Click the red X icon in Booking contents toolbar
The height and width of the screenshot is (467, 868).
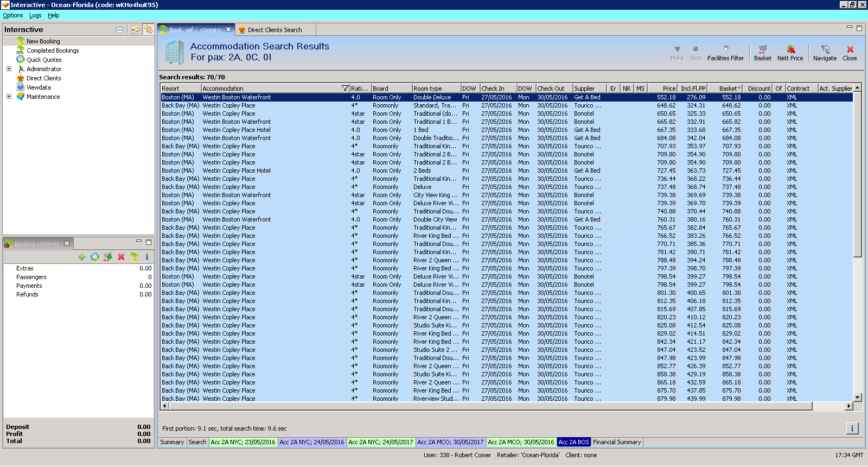tap(121, 257)
